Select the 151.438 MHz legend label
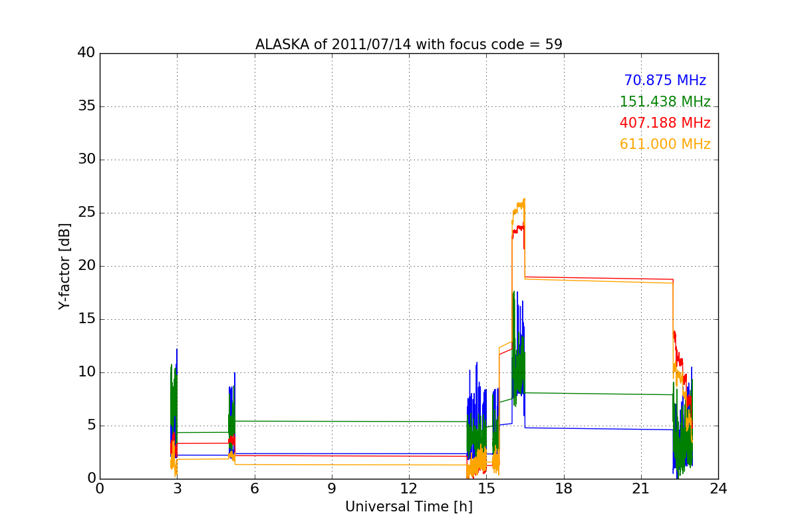This screenshot has height=532, width=798. pos(665,102)
